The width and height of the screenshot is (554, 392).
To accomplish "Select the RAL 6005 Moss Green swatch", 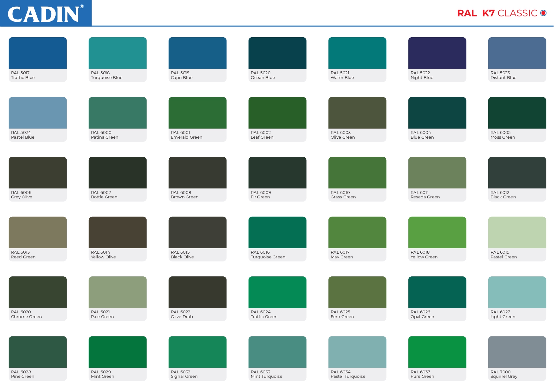I will point(517,113).
